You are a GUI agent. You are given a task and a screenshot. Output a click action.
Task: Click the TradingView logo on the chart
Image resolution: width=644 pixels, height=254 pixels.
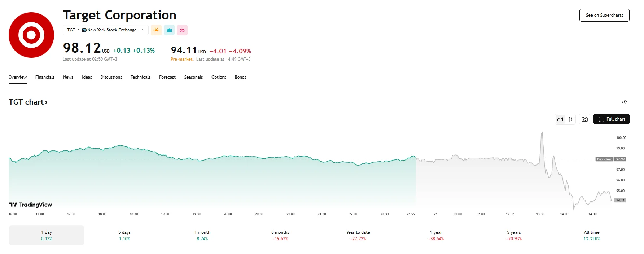(x=30, y=205)
